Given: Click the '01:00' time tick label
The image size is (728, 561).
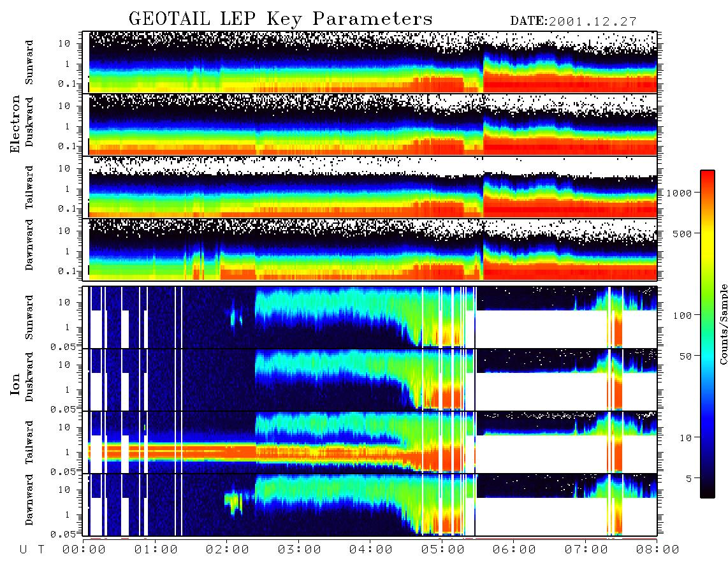Looking at the screenshot, I should (156, 550).
